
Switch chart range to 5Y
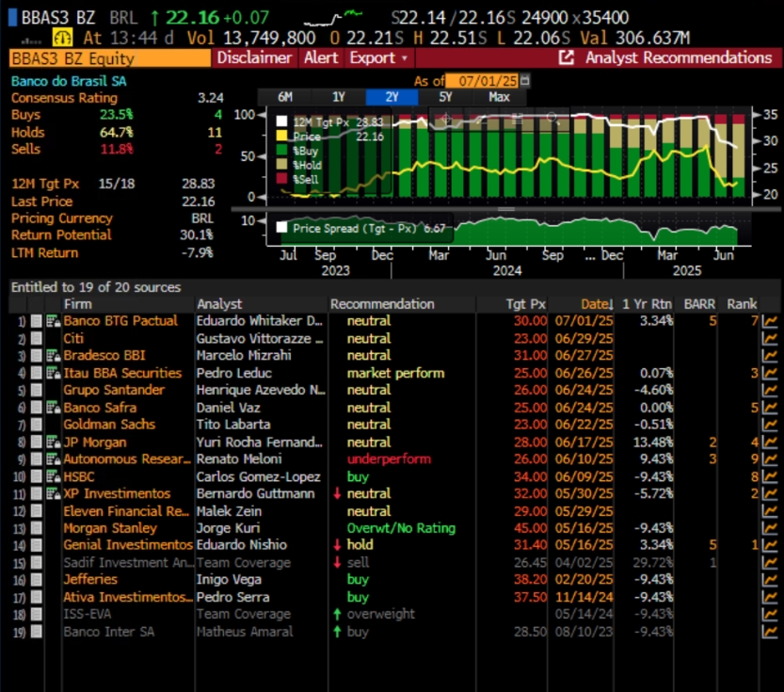[445, 97]
